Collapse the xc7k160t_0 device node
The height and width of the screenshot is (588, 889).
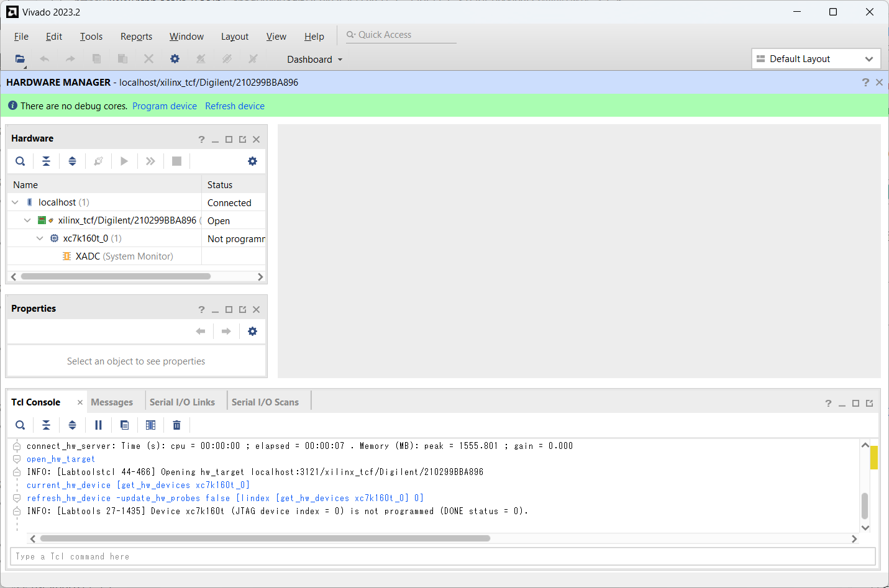40,238
